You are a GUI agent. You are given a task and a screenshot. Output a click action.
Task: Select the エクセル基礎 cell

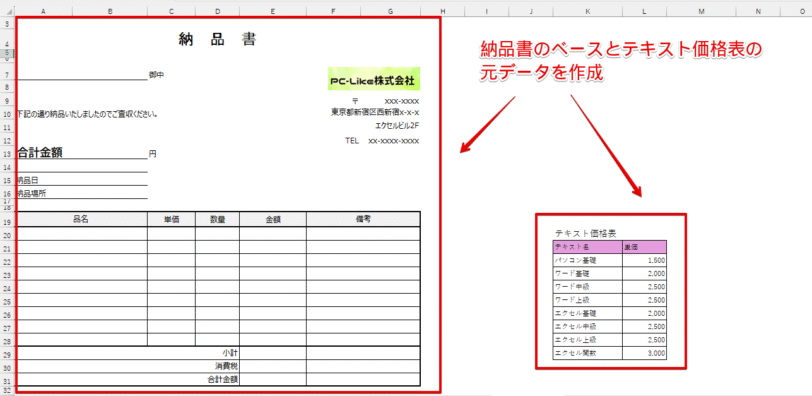point(587,314)
